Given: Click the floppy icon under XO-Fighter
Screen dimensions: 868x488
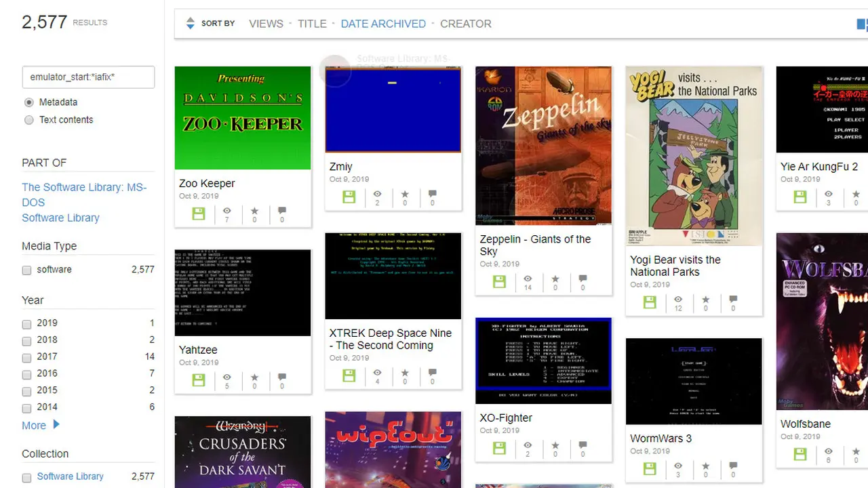Looking at the screenshot, I should pyautogui.click(x=500, y=448).
